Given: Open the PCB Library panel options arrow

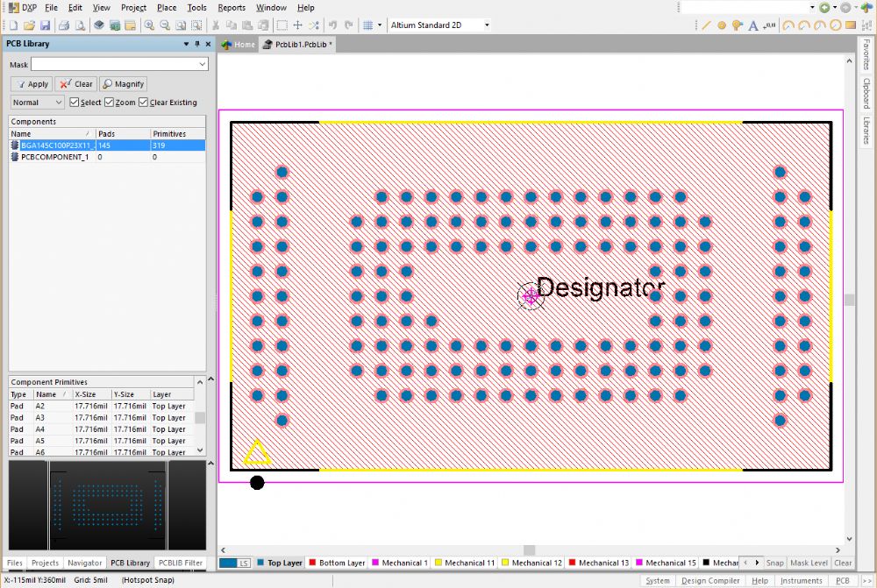Looking at the screenshot, I should [186, 44].
